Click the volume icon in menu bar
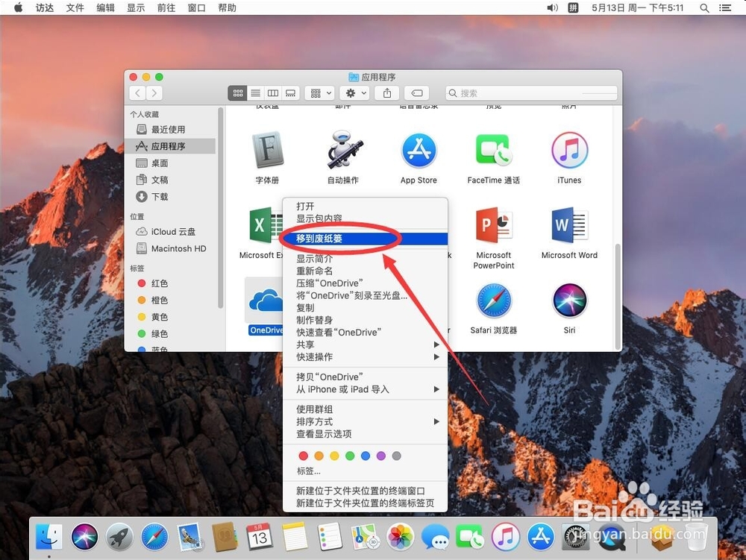Viewport: 746px width, 560px height. click(x=552, y=7)
